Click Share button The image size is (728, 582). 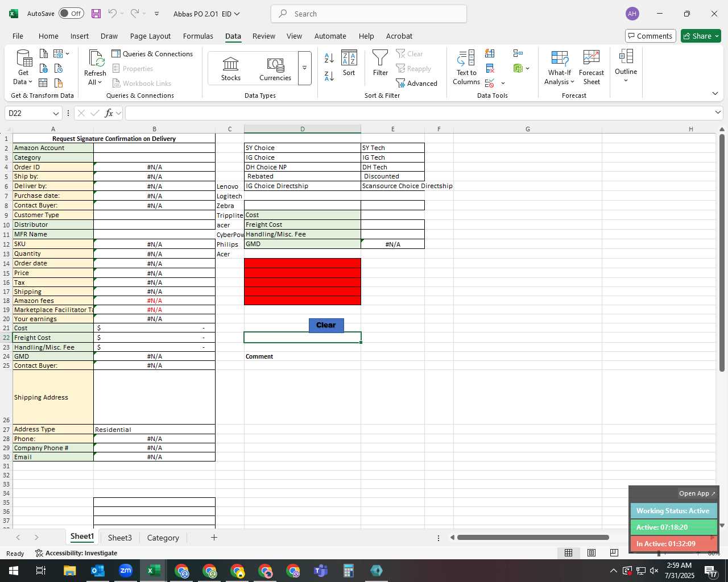tap(701, 36)
